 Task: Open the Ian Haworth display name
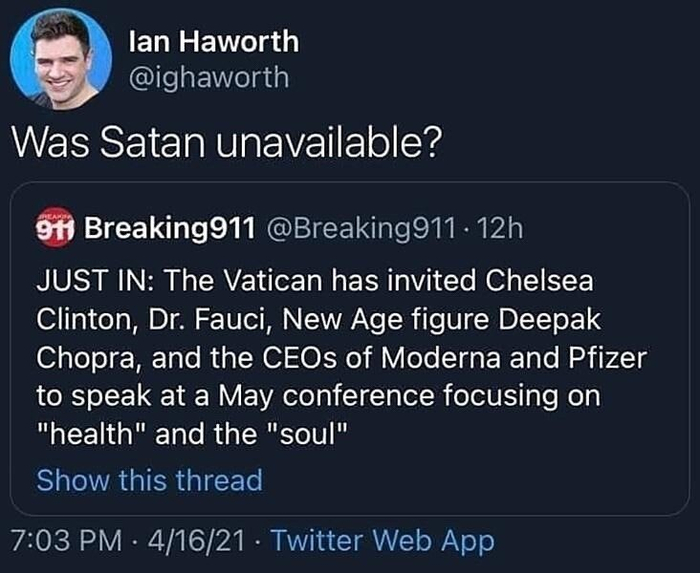coord(214,42)
